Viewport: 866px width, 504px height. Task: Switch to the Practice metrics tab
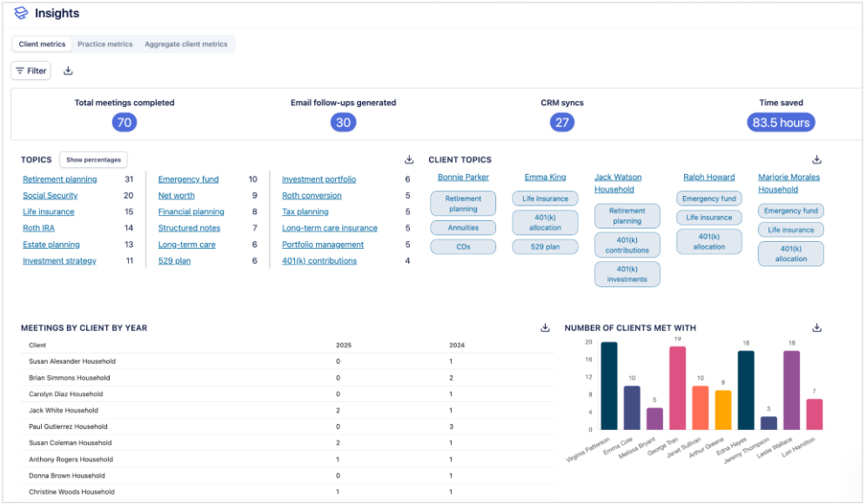click(104, 44)
